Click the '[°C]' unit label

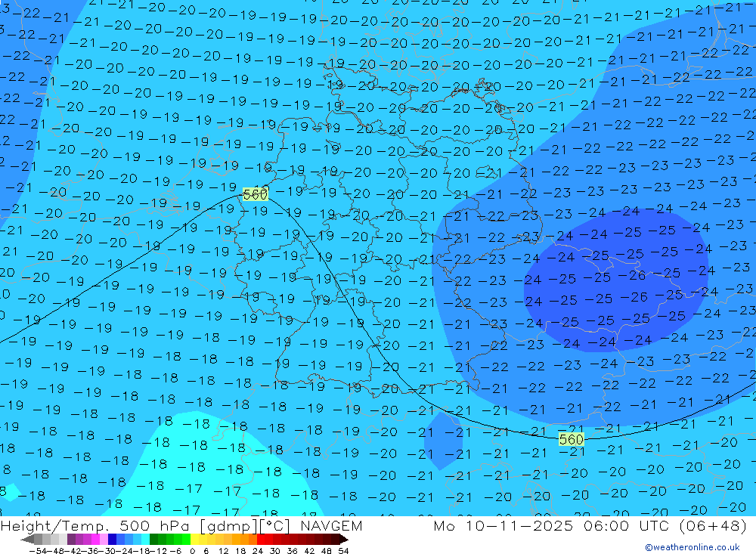(x=275, y=526)
